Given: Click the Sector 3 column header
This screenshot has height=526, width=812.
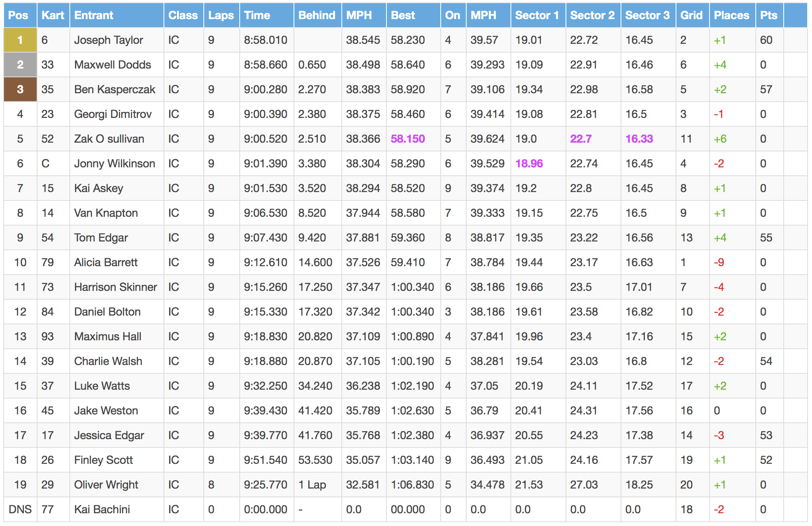Looking at the screenshot, I should tap(648, 15).
